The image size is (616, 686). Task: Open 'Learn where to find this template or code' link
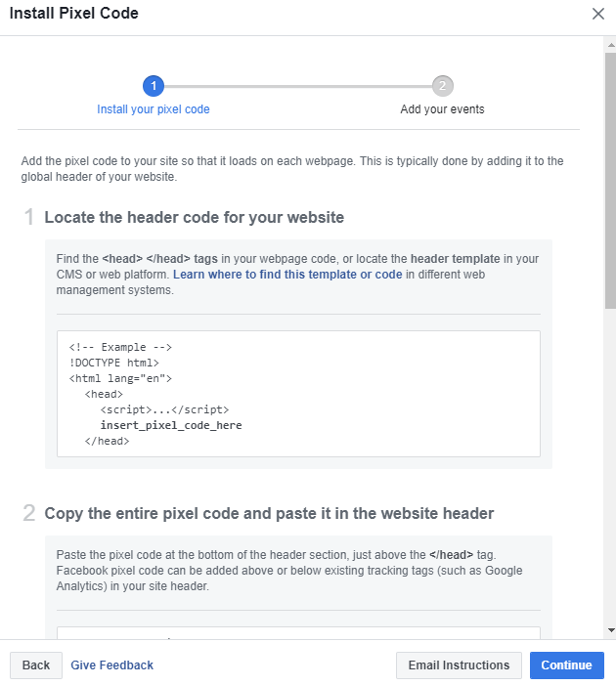[287, 275]
